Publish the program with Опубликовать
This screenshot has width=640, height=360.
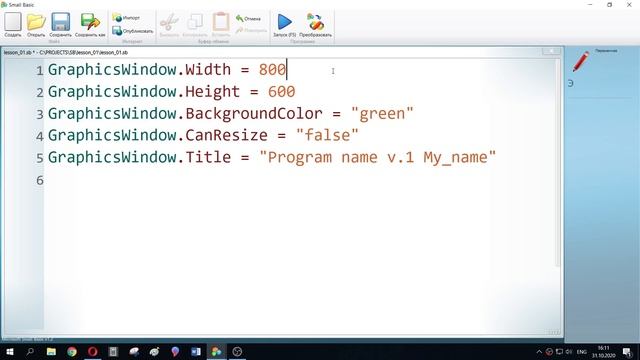133,31
